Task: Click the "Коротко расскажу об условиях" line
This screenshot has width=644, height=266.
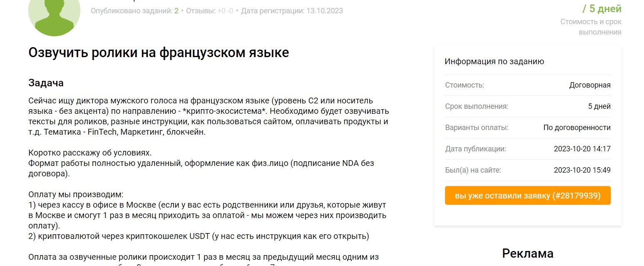Action: 90,153
